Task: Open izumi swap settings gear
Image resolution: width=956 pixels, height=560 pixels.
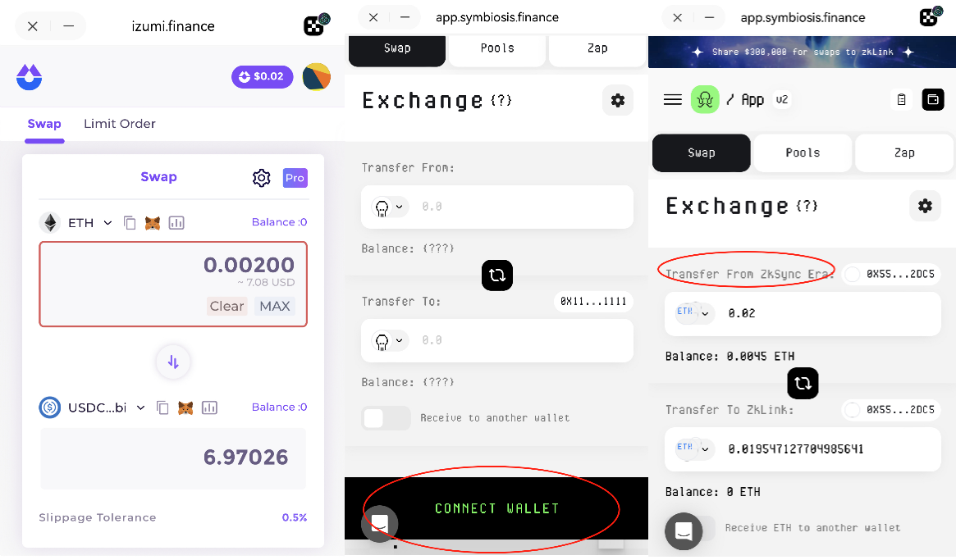Action: [262, 178]
